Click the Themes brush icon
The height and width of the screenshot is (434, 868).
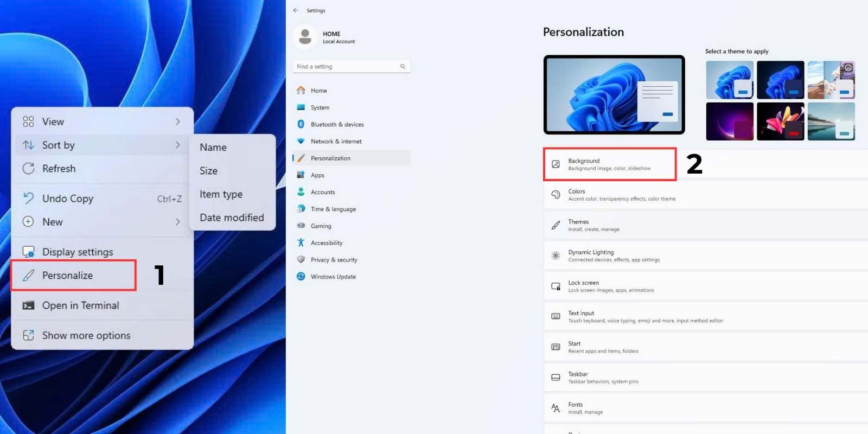pyautogui.click(x=556, y=225)
